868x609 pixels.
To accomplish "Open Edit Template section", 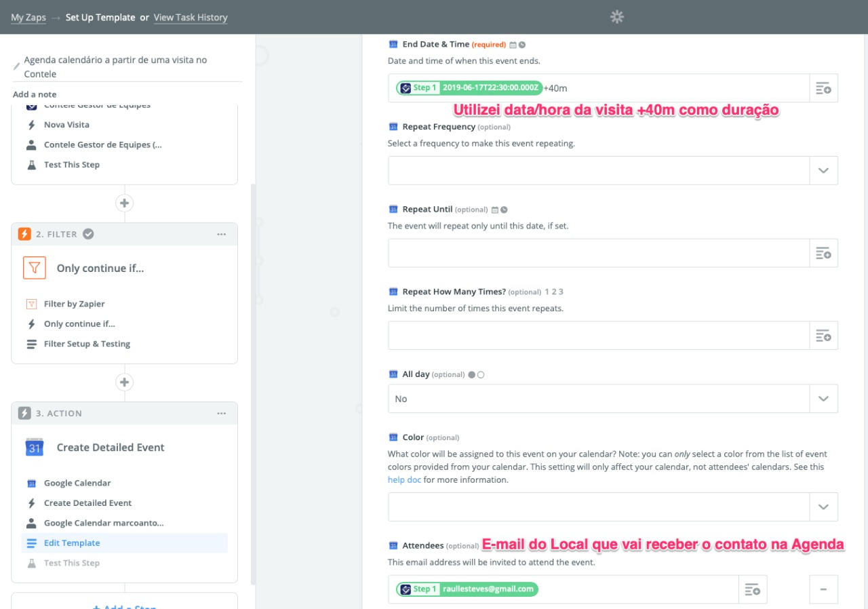I will coord(125,543).
